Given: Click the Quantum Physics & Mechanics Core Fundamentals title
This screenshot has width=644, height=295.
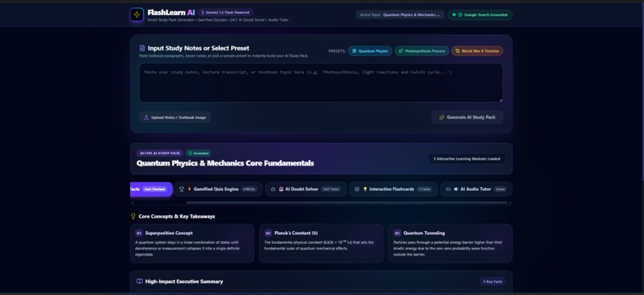Looking at the screenshot, I should 225,163.
